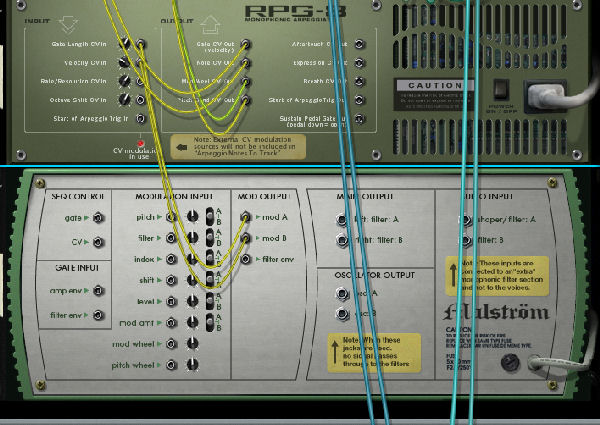Image resolution: width=600 pixels, height=425 pixels.
Task: Click the mod wheel amount knob
Action: point(192,343)
